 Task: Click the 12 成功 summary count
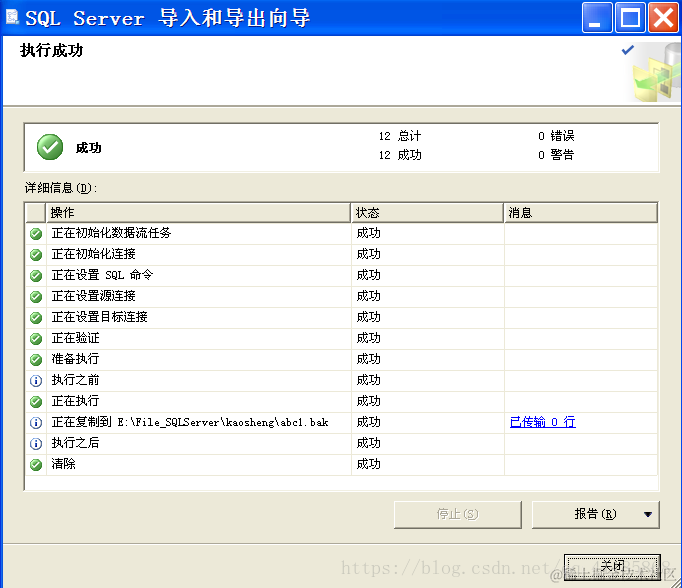click(x=400, y=155)
